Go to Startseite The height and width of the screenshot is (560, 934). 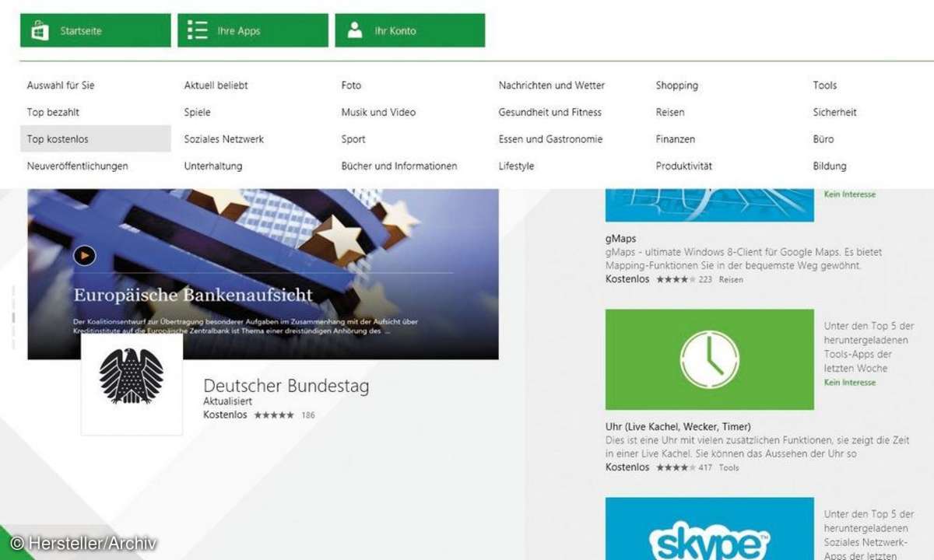point(95,30)
